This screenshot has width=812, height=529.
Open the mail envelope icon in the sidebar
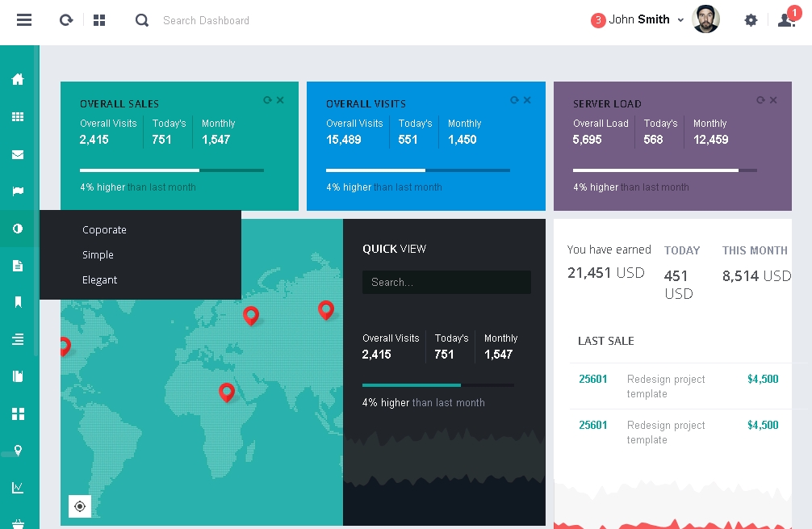click(x=18, y=154)
